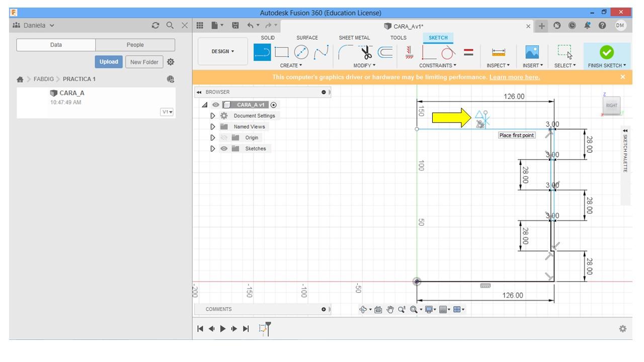Select the Fit Point Spline tool

point(321,52)
